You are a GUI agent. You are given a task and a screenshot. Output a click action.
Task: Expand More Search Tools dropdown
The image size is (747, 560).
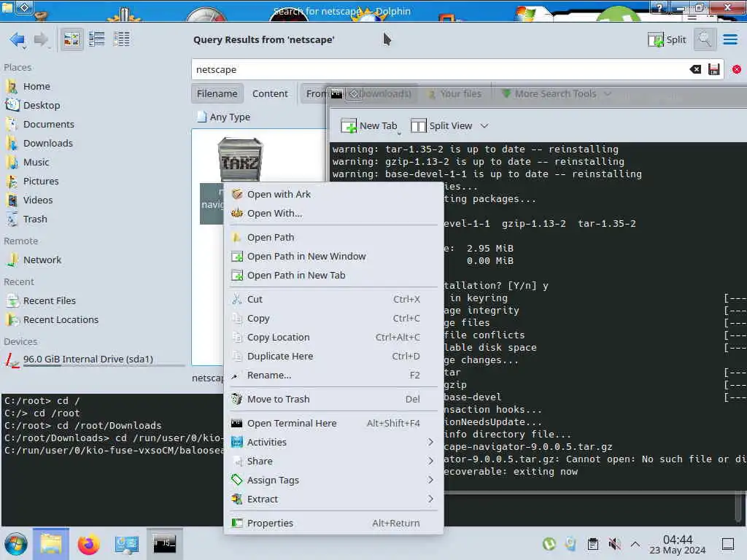coord(557,94)
